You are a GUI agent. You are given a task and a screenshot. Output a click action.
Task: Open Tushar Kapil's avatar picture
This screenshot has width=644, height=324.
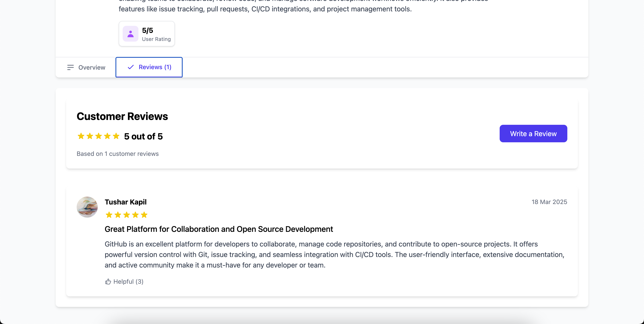click(x=87, y=207)
